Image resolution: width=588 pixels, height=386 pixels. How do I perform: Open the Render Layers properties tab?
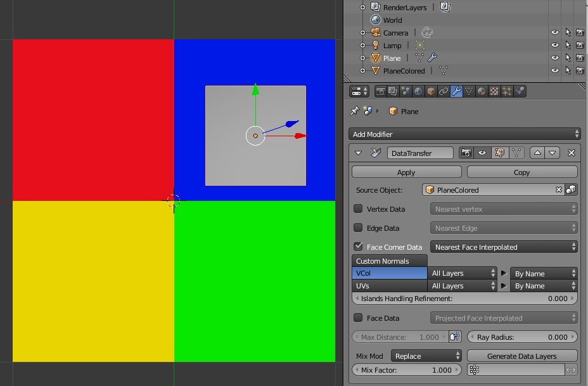point(393,91)
